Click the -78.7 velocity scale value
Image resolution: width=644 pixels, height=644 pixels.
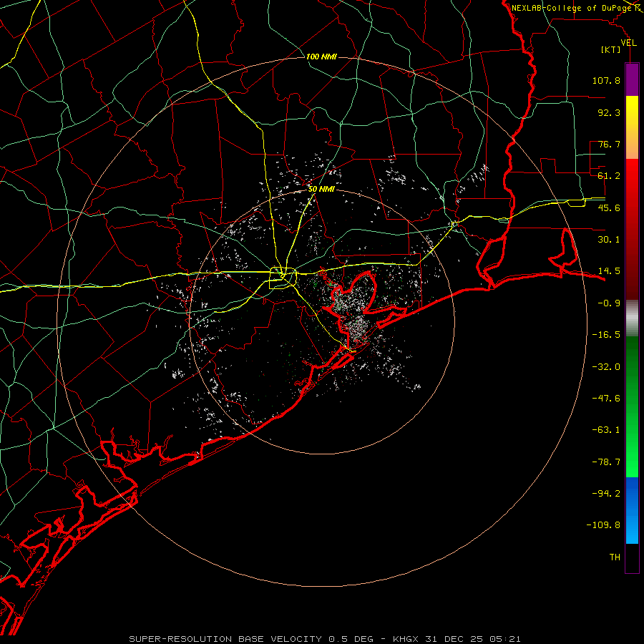click(x=606, y=462)
